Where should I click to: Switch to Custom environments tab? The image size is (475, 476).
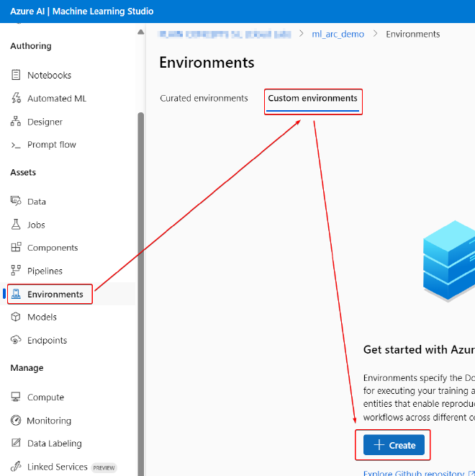click(x=312, y=99)
